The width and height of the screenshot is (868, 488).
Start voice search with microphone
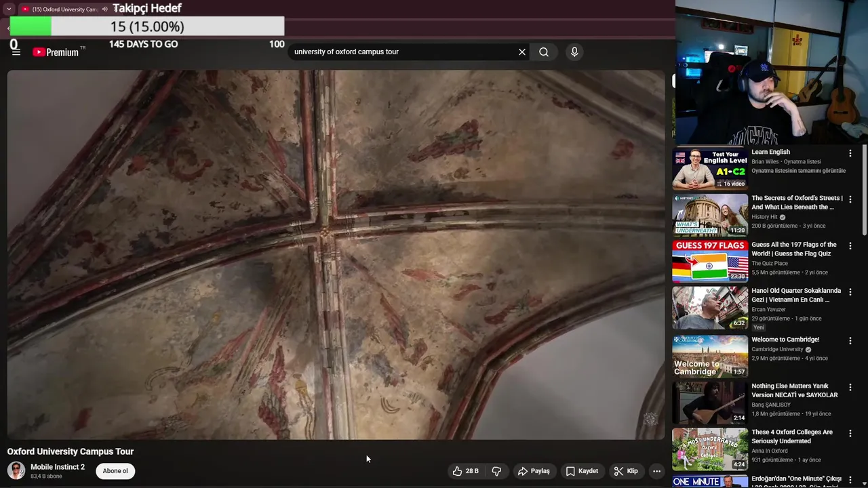point(574,52)
